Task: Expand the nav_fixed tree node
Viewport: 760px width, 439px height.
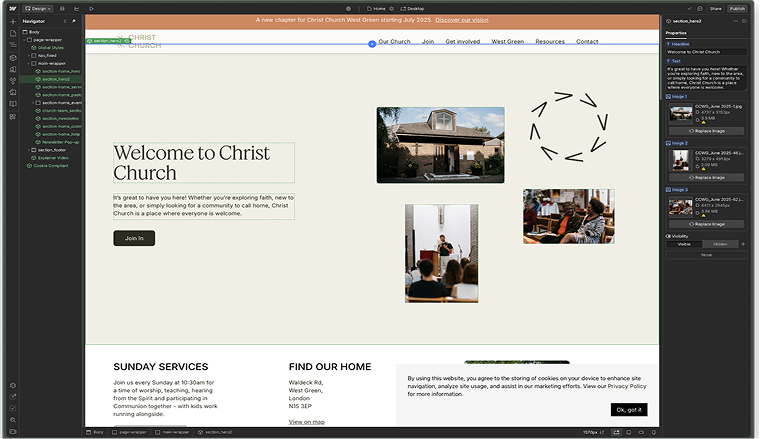Action: (29, 56)
